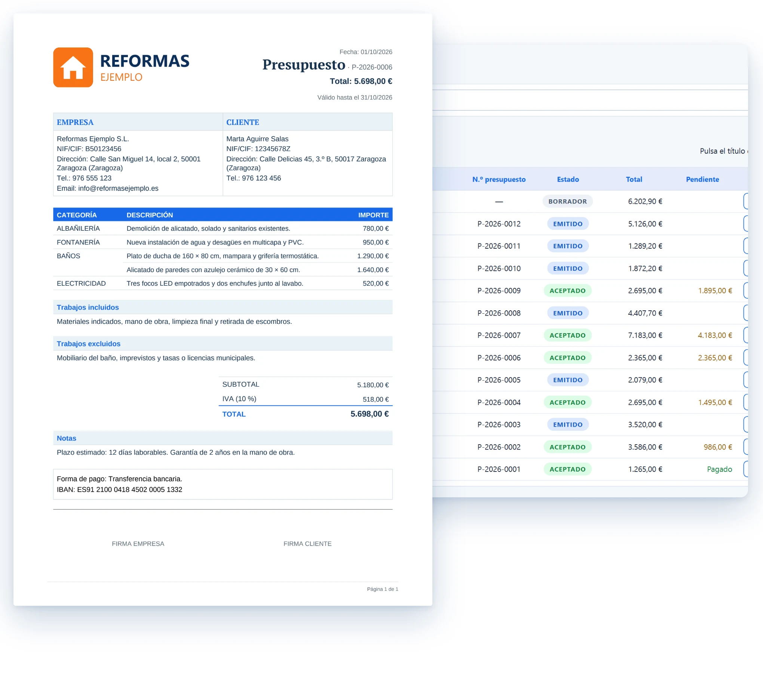
Task: Click EMITIDO badge for P-2026-0012
Action: coord(567,224)
